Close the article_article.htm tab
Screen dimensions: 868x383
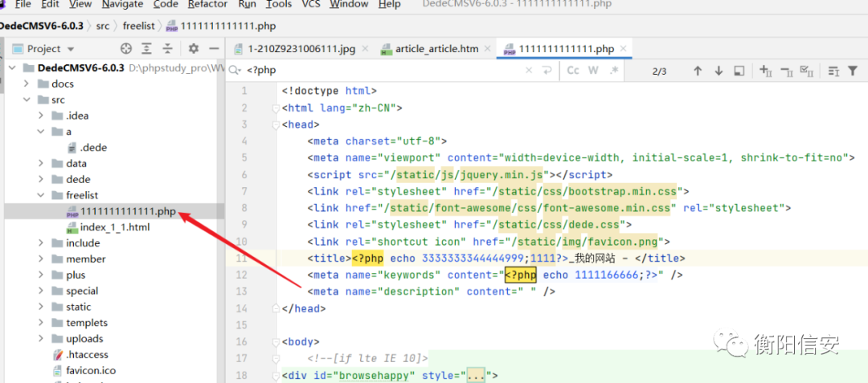pyautogui.click(x=488, y=49)
